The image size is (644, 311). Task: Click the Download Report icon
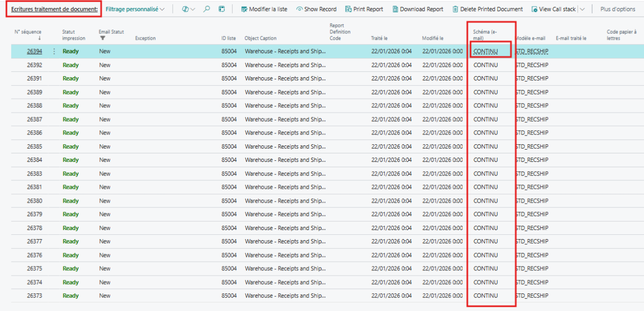click(x=395, y=9)
